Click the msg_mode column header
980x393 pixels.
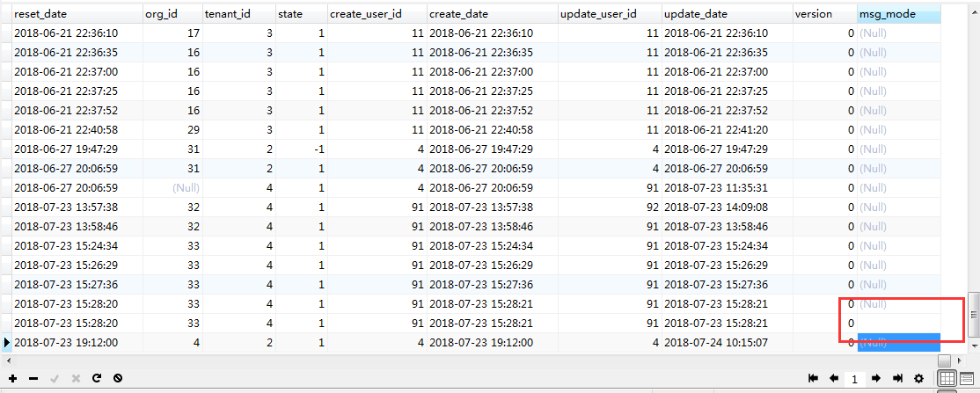(898, 14)
